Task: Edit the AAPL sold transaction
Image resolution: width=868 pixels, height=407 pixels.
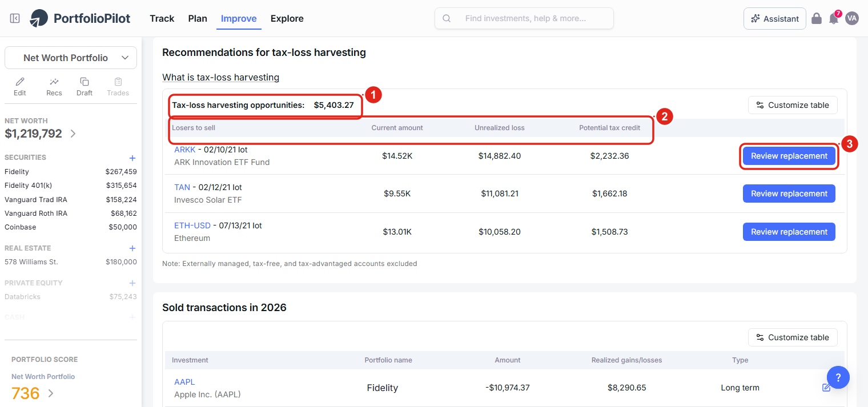Action: [826, 388]
